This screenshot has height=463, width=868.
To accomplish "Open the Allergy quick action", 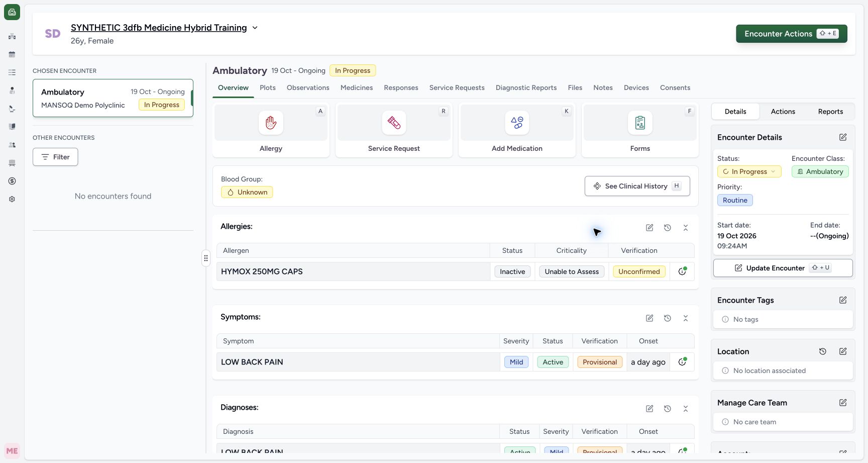I will [x=271, y=131].
